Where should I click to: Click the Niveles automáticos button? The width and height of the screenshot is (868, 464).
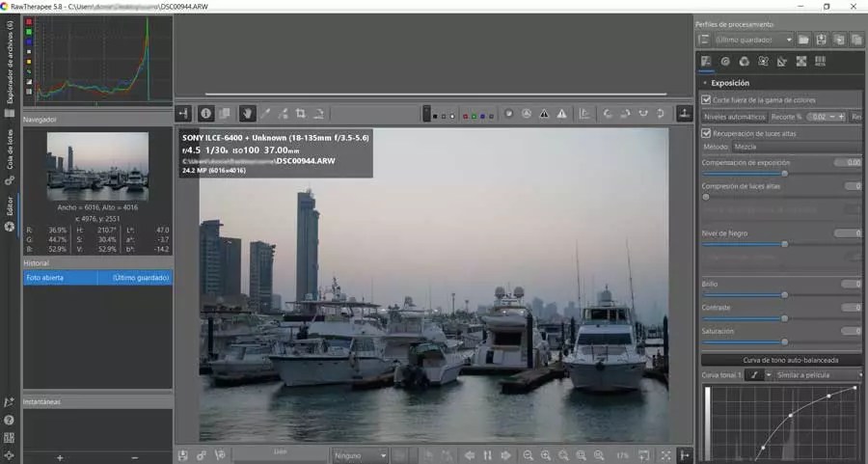pyautogui.click(x=734, y=117)
